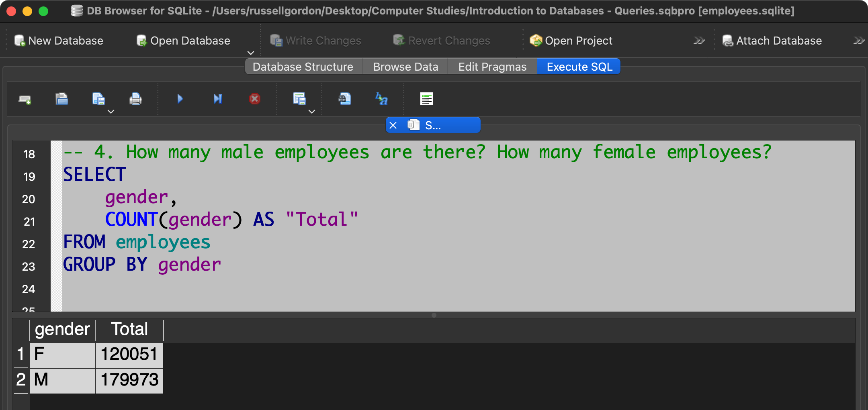Image resolution: width=868 pixels, height=410 pixels.
Task: Select the result cell containing 179973
Action: point(129,380)
